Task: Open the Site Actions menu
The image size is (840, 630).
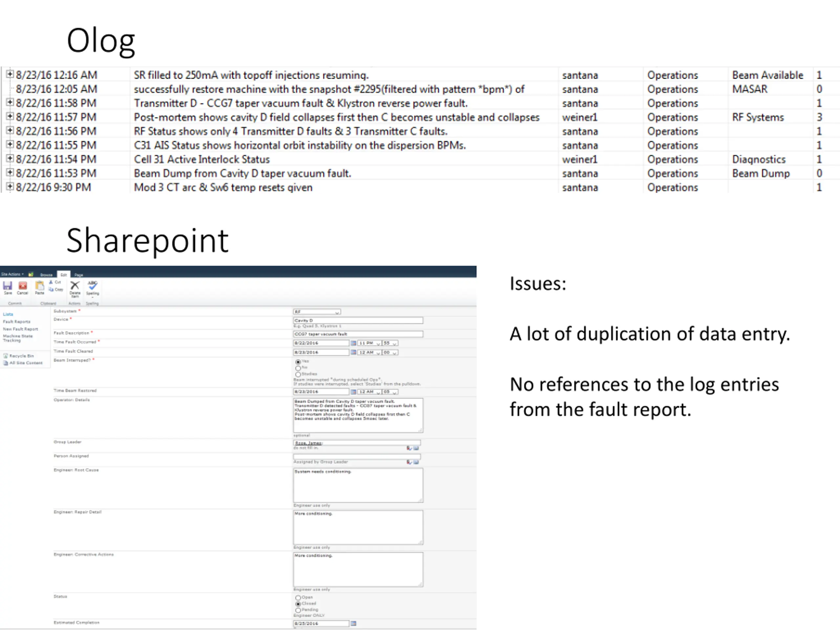Action: [12, 274]
